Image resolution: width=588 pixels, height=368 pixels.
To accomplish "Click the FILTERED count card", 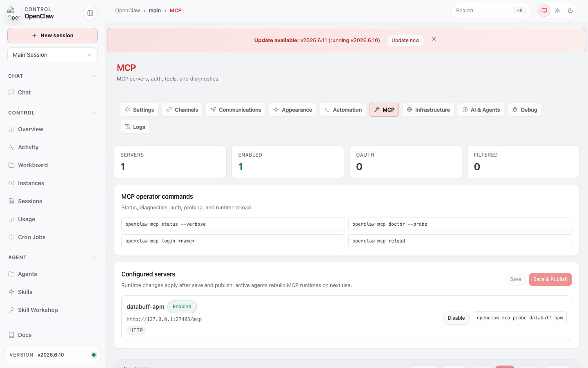I will coord(523,162).
